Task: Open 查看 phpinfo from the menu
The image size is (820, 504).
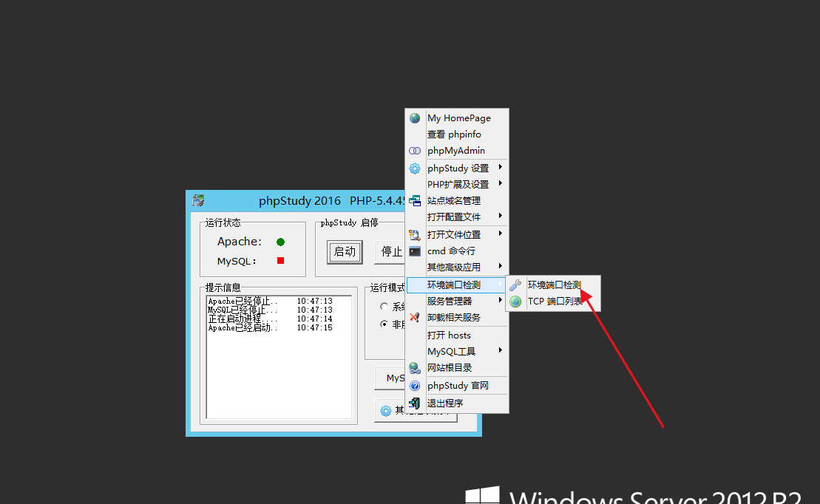Action: point(454,134)
